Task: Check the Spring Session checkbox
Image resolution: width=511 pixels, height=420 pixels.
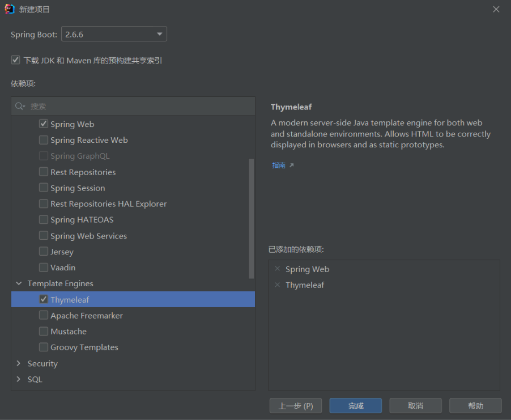Action: click(x=44, y=188)
